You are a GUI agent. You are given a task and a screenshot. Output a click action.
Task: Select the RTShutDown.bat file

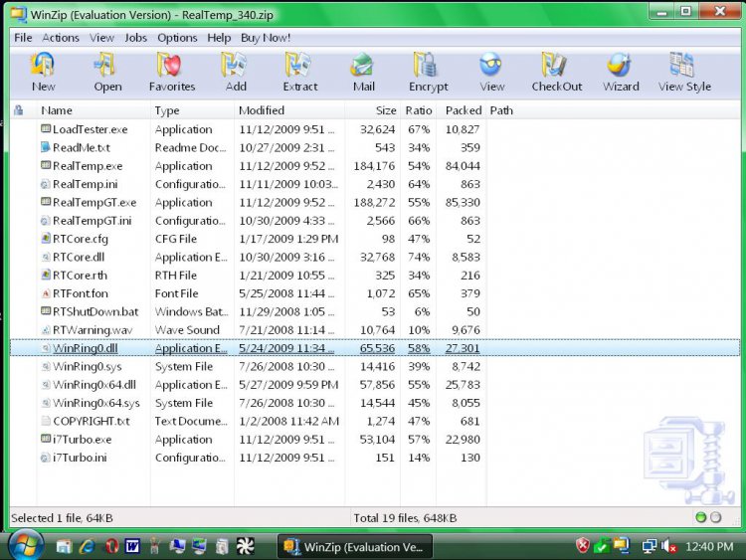(x=95, y=311)
